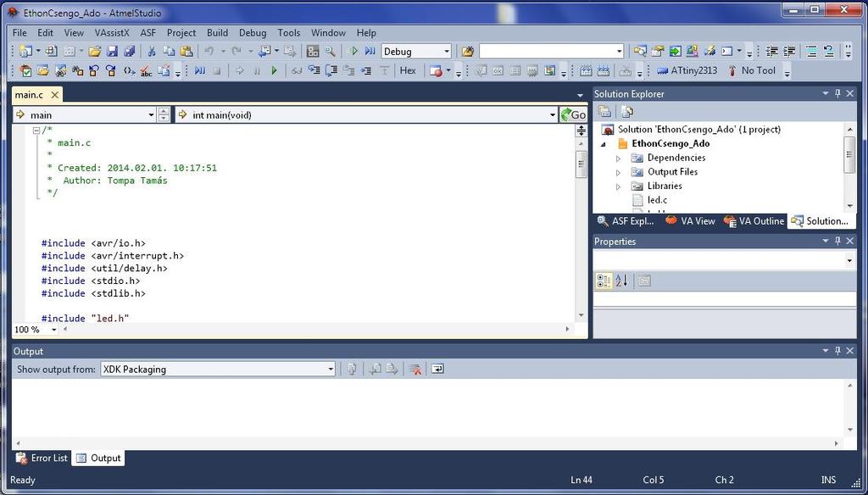Close the main.c editor tab
The height and width of the screenshot is (495, 868).
point(55,95)
